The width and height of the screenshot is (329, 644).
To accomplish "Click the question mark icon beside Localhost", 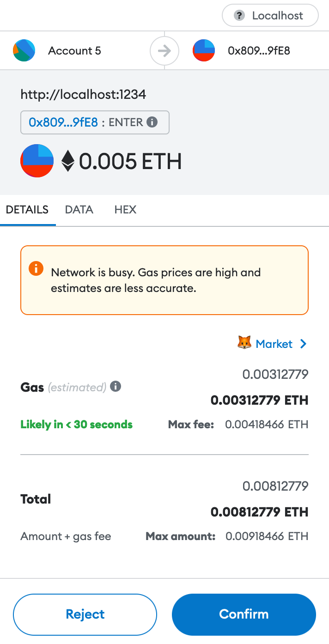I will 239,15.
